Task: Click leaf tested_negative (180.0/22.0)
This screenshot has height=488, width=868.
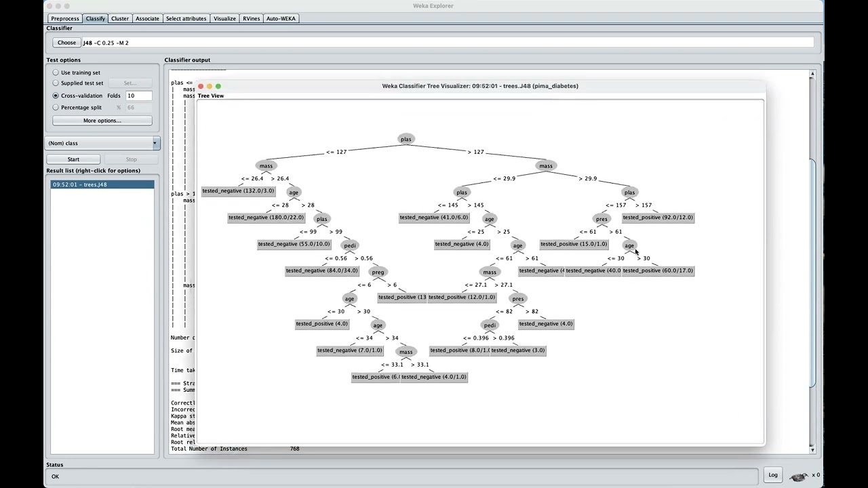Action: 266,218
